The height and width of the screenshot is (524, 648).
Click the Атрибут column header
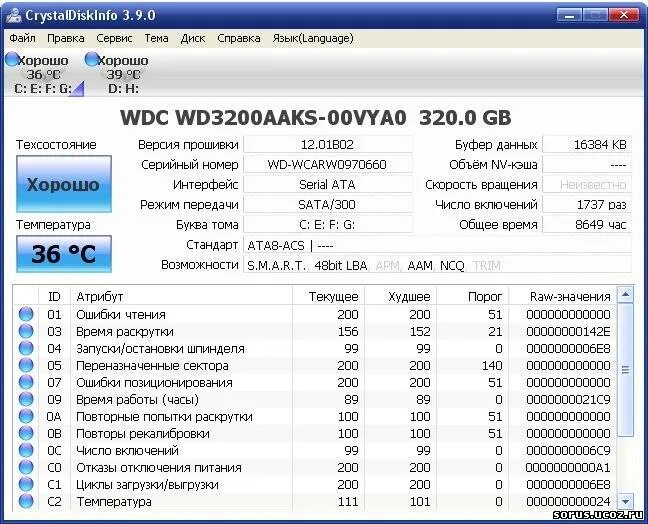[181, 296]
